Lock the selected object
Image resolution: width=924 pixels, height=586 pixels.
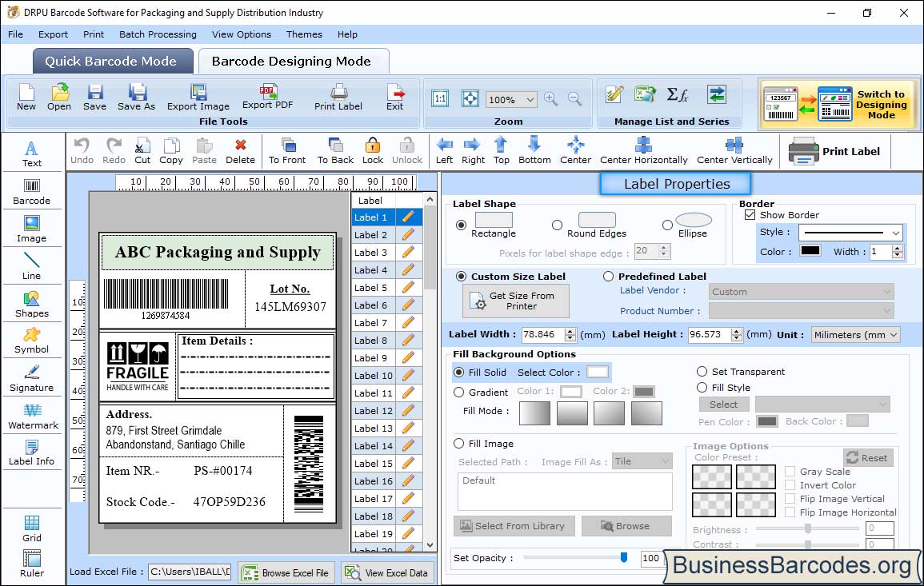tap(373, 151)
